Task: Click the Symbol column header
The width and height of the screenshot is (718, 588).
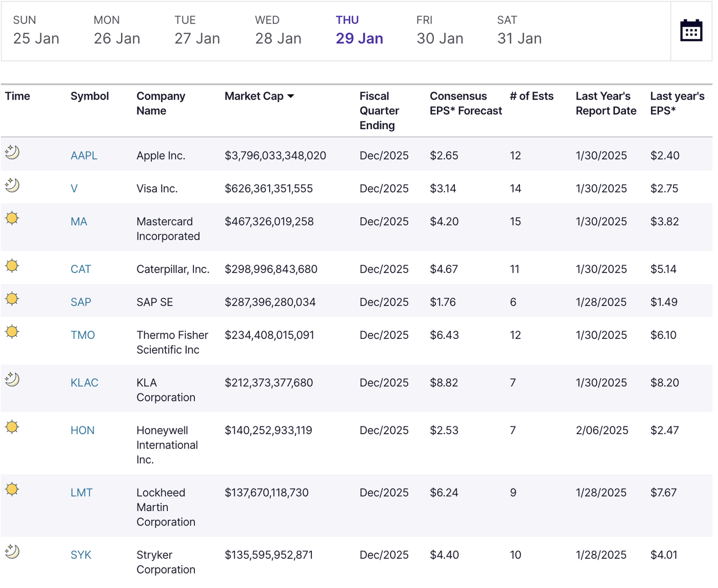Action: click(x=90, y=96)
